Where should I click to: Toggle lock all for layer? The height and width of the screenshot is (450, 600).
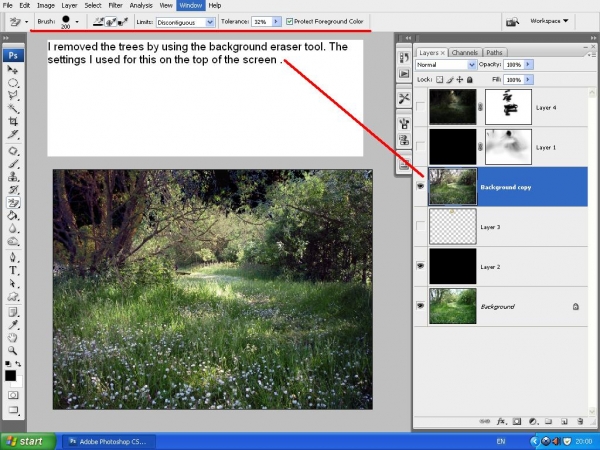tap(470, 80)
